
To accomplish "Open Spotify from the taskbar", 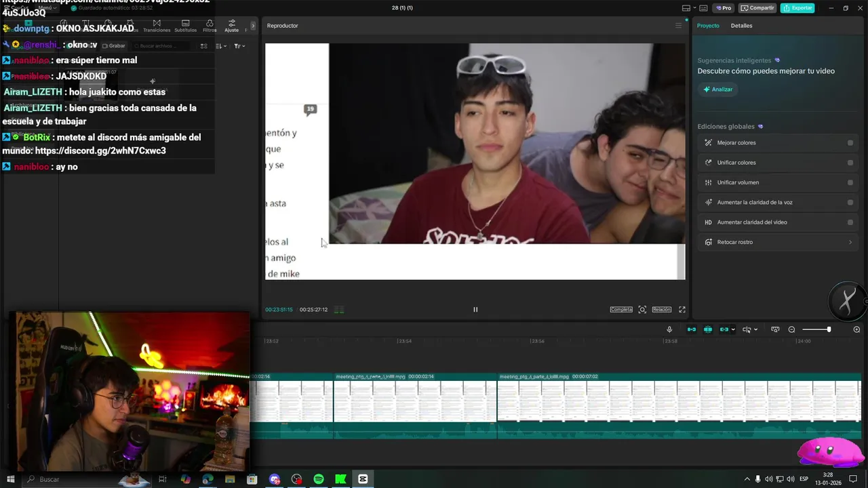I will (319, 479).
